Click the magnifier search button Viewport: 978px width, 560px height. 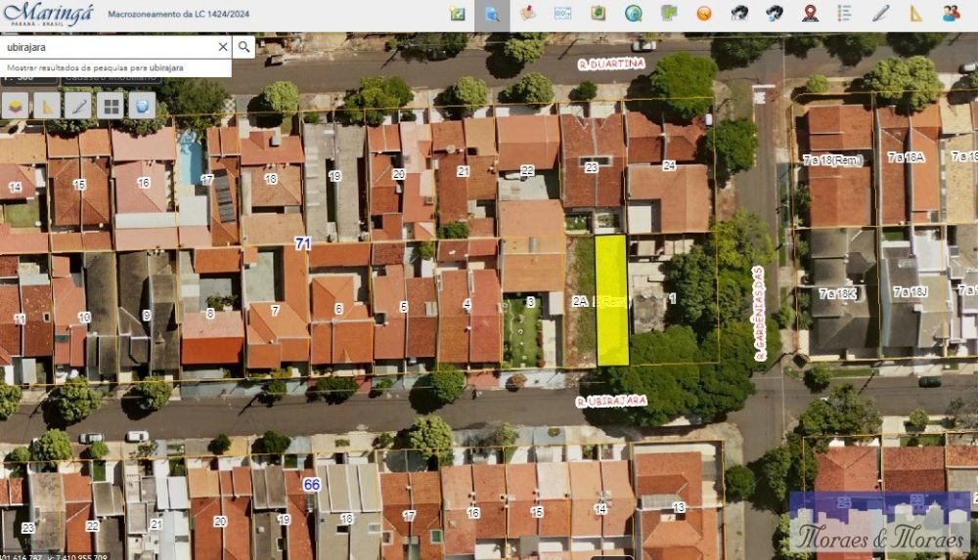(x=244, y=46)
